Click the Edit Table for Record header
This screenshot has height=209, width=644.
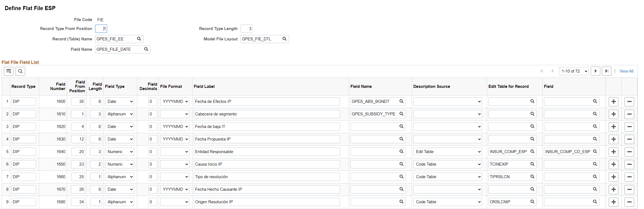coord(508,86)
